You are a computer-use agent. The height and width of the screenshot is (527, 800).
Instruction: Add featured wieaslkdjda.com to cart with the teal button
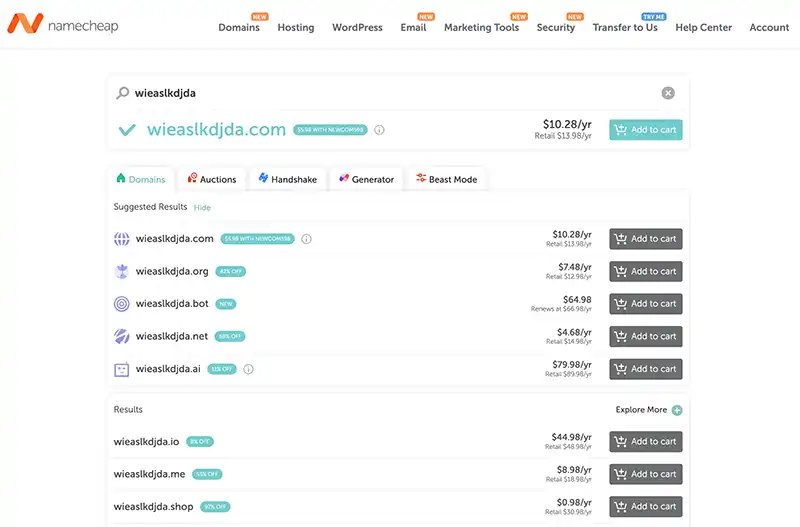pos(645,130)
